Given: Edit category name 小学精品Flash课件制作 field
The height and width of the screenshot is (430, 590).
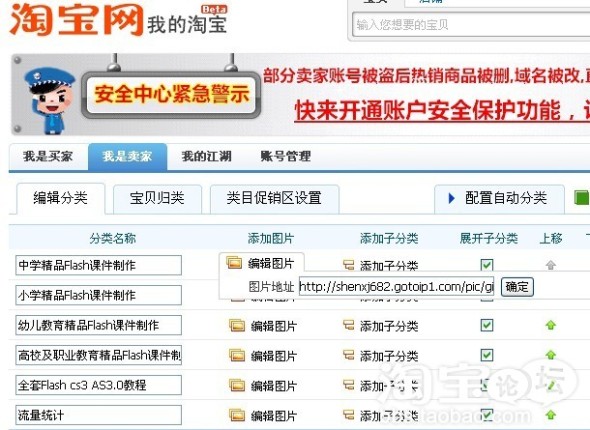Looking at the screenshot, I should pos(99,295).
